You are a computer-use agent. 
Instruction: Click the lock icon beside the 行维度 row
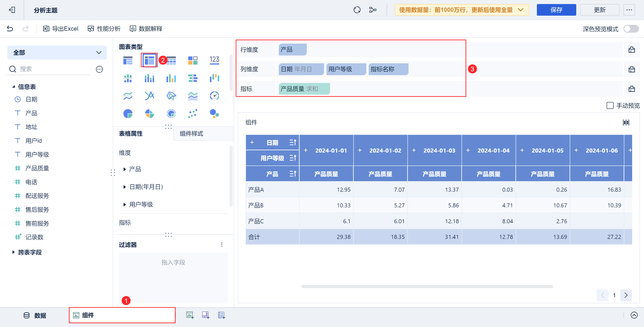click(x=632, y=49)
